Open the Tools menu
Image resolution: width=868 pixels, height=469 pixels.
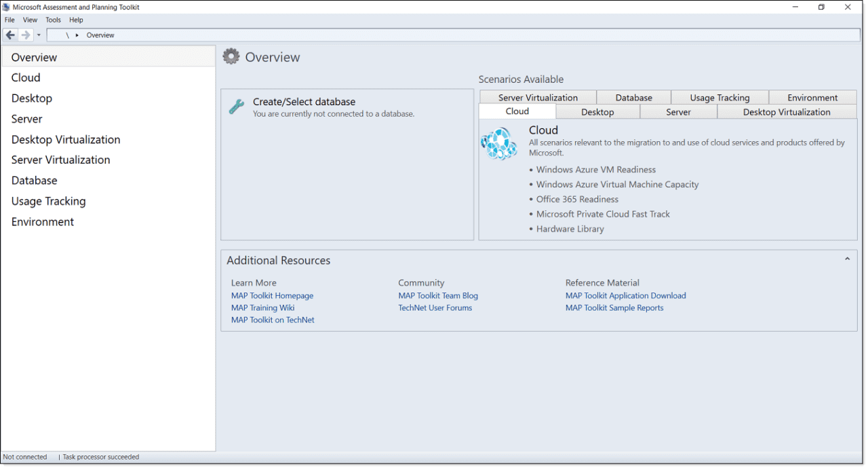(53, 20)
